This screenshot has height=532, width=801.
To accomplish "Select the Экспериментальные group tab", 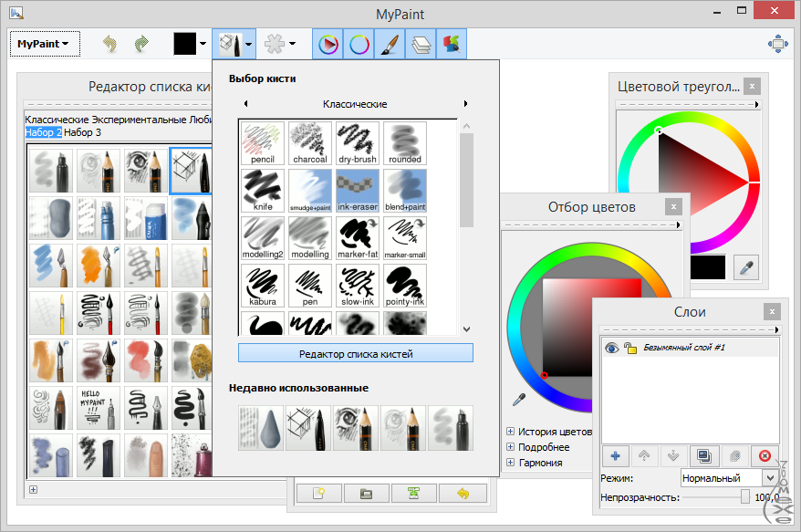I will [x=139, y=120].
